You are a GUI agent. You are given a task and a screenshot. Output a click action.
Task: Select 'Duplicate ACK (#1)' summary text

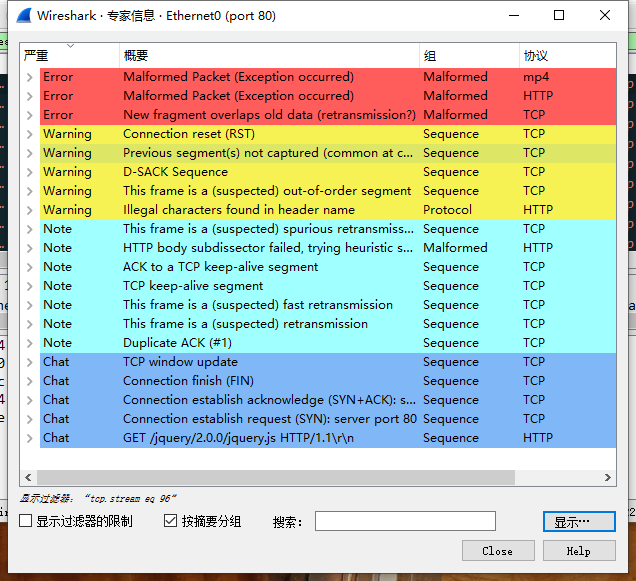point(177,343)
